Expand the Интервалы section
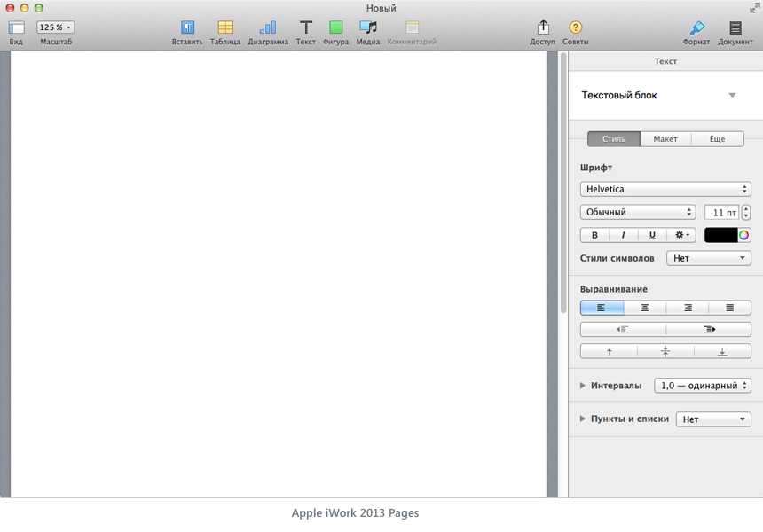The height and width of the screenshot is (532, 763). [584, 385]
